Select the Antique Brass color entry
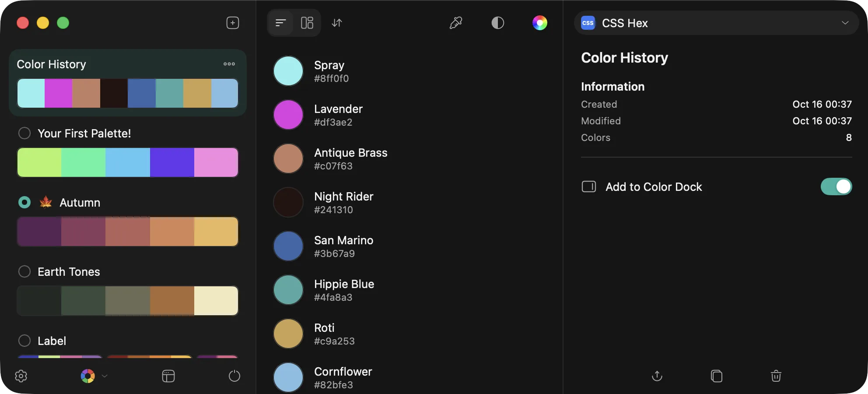The image size is (868, 394). pyautogui.click(x=409, y=158)
